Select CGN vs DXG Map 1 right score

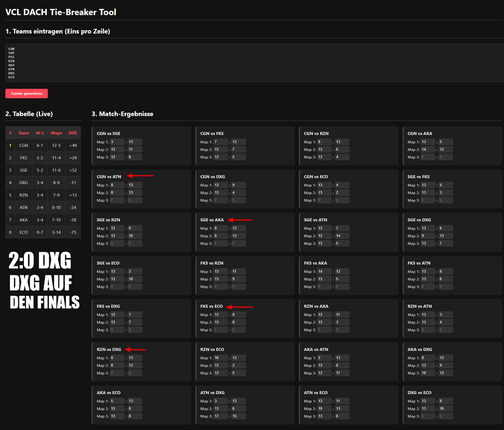pos(239,185)
